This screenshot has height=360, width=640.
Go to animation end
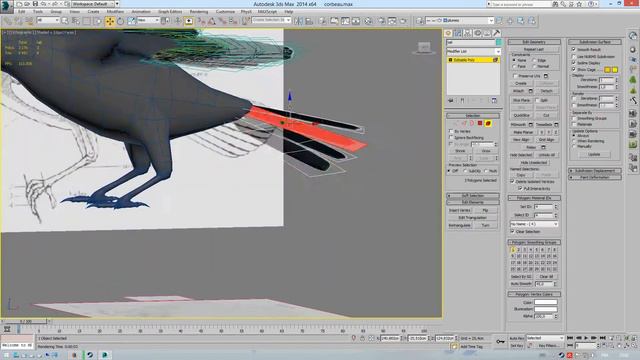(602, 338)
